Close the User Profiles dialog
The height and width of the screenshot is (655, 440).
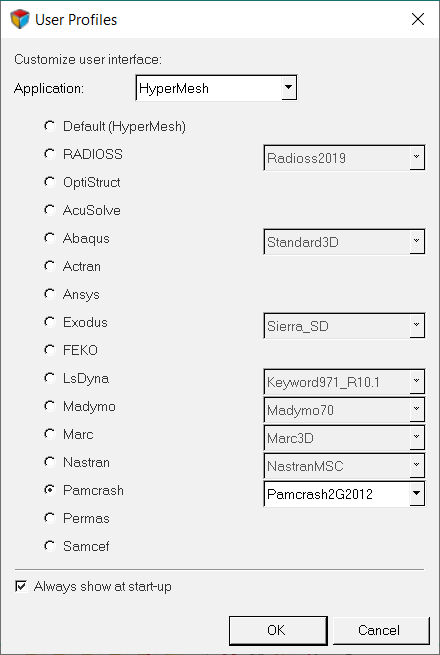[418, 19]
